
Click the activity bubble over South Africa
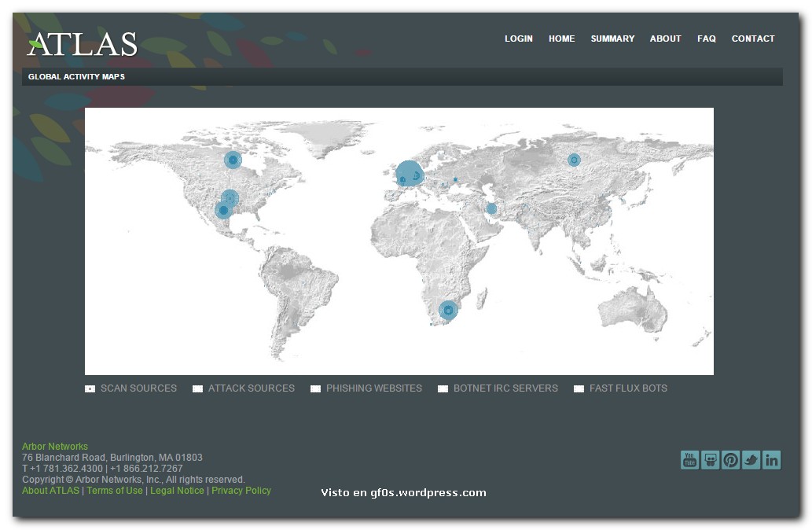coord(448,311)
